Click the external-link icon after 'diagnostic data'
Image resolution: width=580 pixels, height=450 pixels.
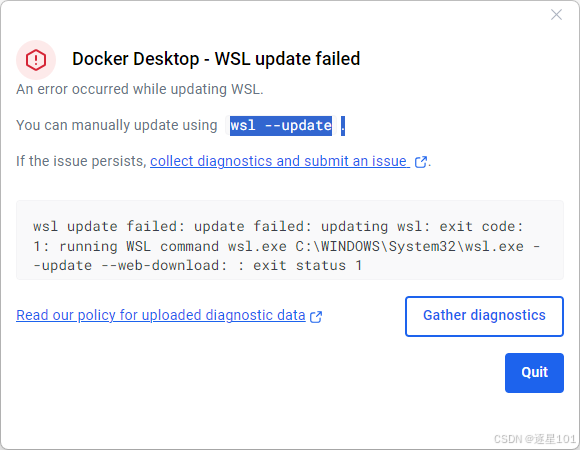(x=316, y=317)
